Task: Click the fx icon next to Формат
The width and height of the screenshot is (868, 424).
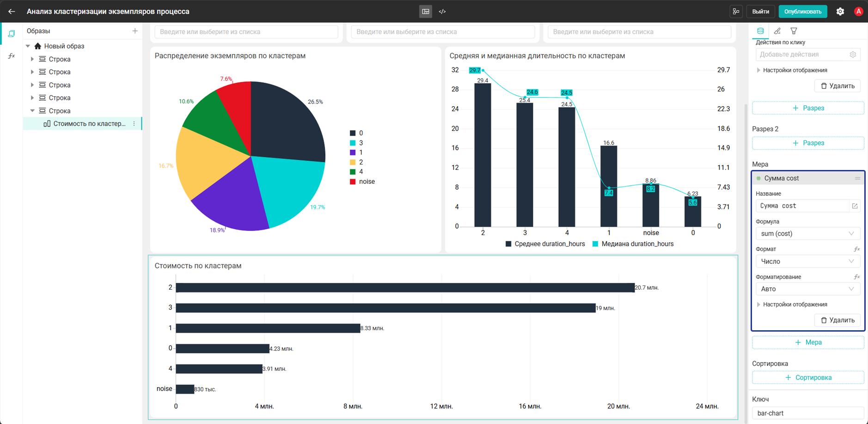Action: coord(856,249)
